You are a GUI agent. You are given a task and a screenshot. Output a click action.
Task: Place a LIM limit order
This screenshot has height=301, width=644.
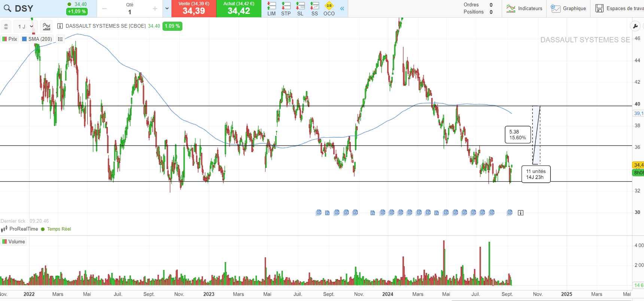pos(271,8)
